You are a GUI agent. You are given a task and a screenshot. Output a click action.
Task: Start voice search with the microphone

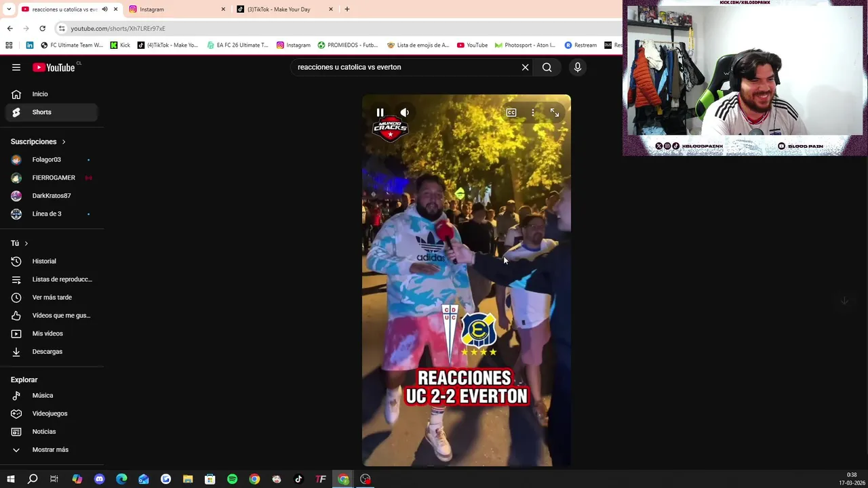pos(578,67)
